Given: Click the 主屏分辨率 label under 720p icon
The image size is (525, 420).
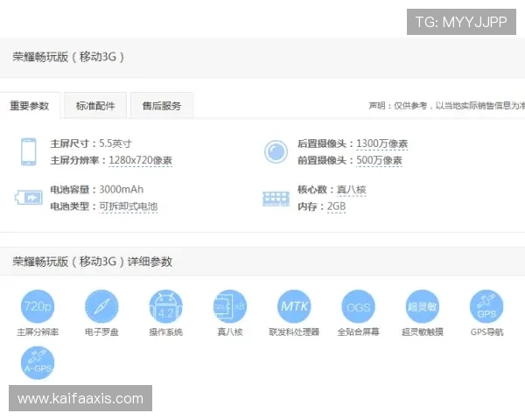Looking at the screenshot, I should click(x=38, y=332).
